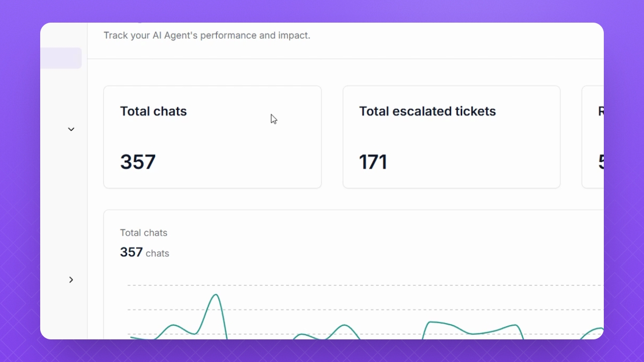Open the Total chats stat card

212,137
